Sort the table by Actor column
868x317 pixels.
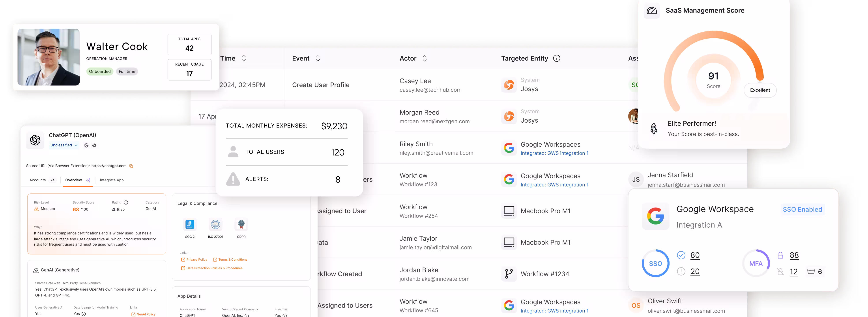coord(425,58)
